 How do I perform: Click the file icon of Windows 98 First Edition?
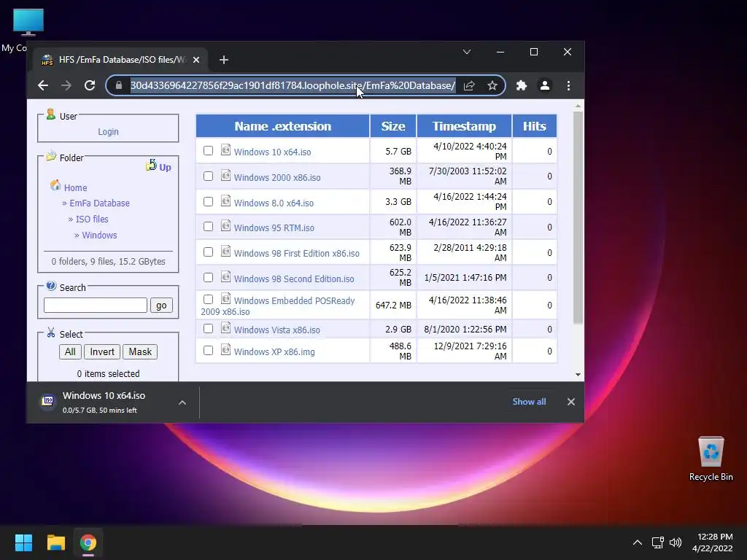pyautogui.click(x=226, y=252)
